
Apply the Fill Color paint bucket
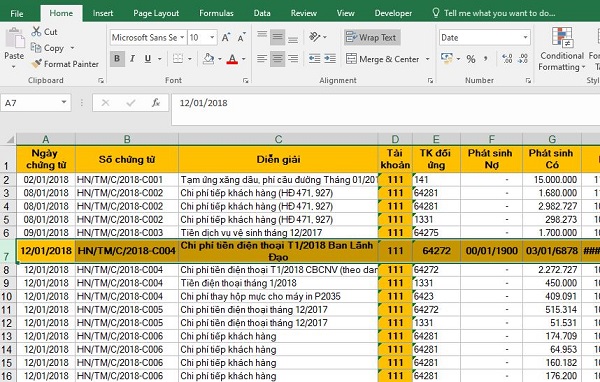tap(209, 59)
